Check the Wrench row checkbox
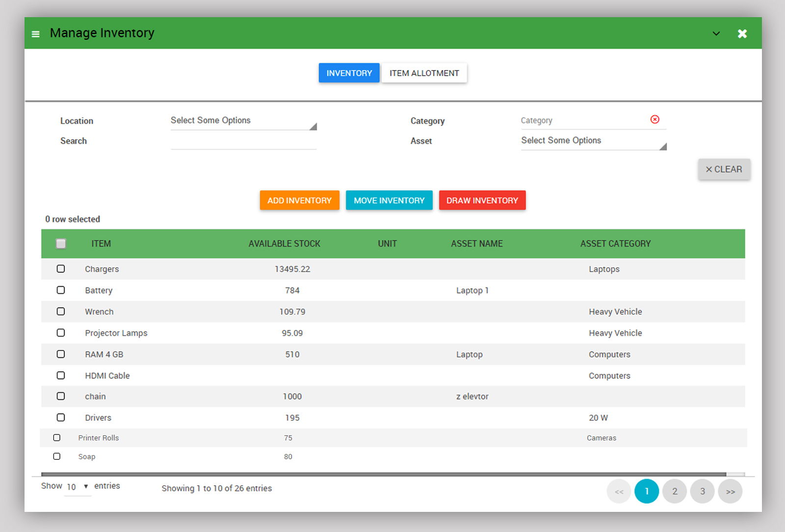Screen dimensions: 785x532 [x=61, y=311]
